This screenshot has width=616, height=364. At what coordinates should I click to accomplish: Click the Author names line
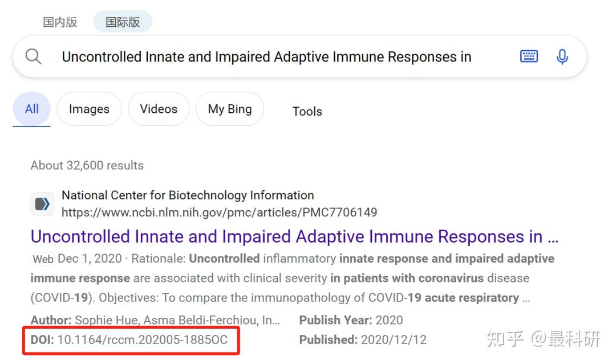tap(155, 320)
